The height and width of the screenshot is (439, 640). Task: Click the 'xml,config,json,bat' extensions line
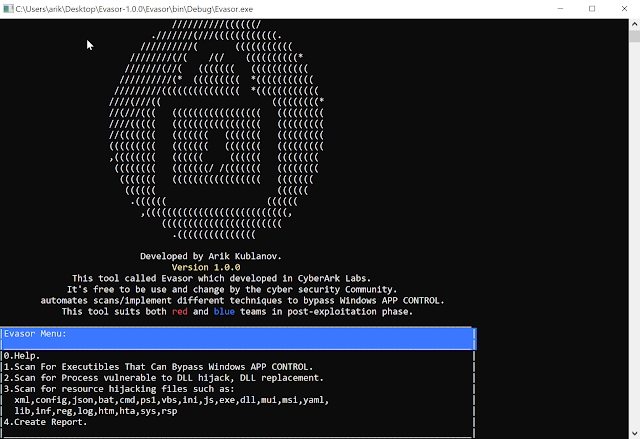[x=171, y=400]
